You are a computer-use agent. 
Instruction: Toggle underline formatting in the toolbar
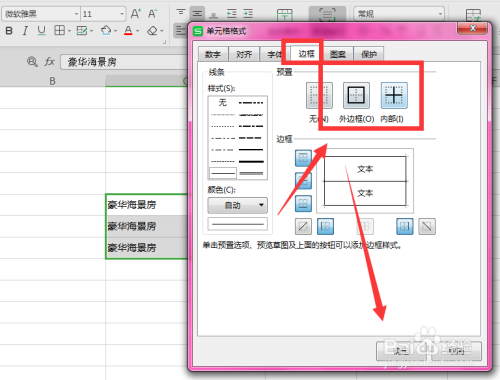coord(41,31)
